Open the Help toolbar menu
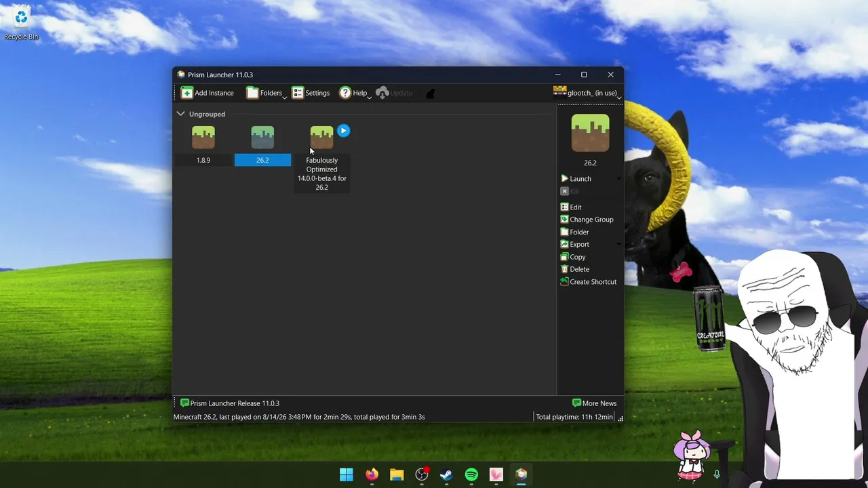The image size is (868, 488). point(355,93)
